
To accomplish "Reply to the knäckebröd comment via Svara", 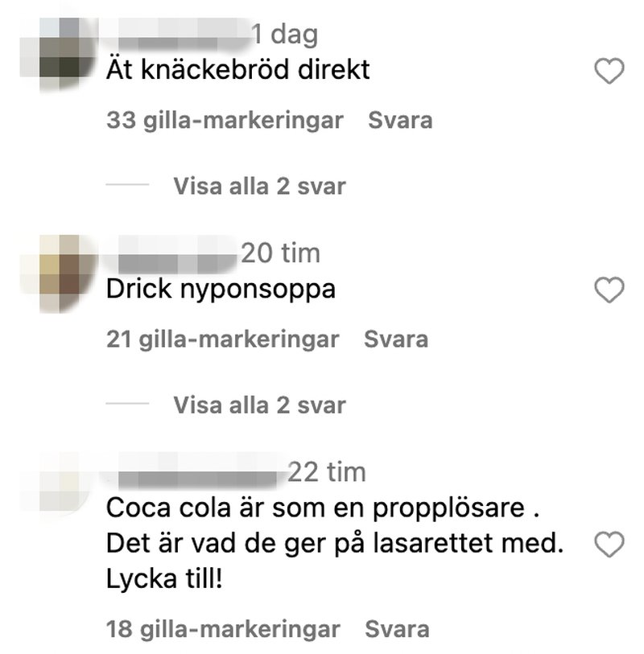I will pyautogui.click(x=400, y=120).
